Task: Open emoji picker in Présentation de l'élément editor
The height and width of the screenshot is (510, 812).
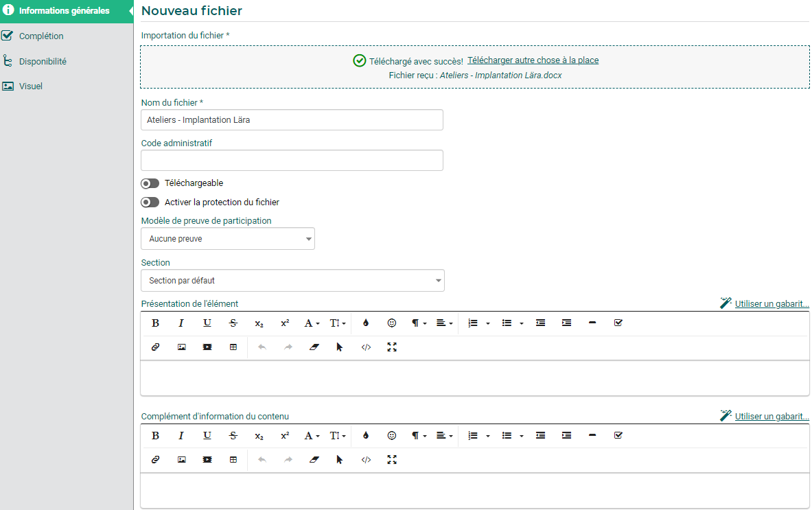Action: coord(392,323)
